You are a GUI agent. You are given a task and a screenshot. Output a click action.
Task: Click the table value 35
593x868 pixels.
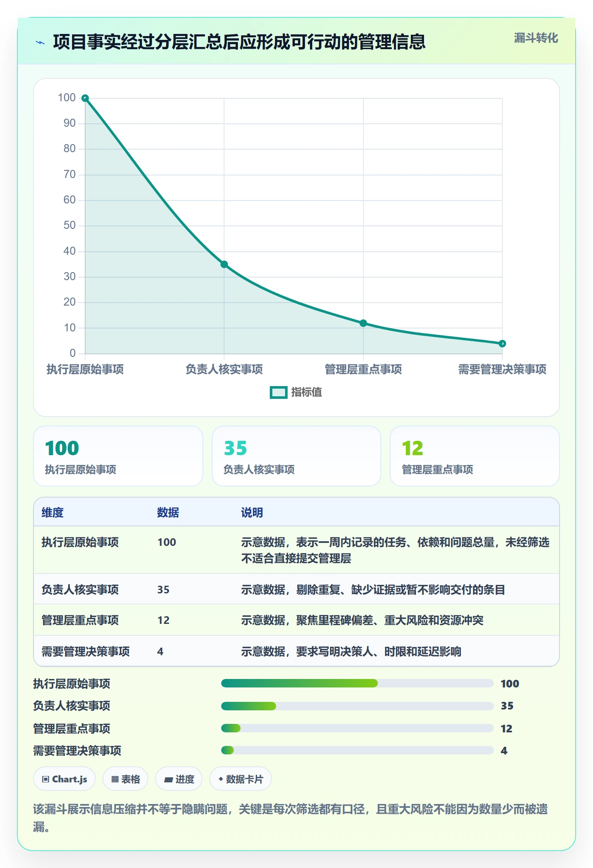163,590
